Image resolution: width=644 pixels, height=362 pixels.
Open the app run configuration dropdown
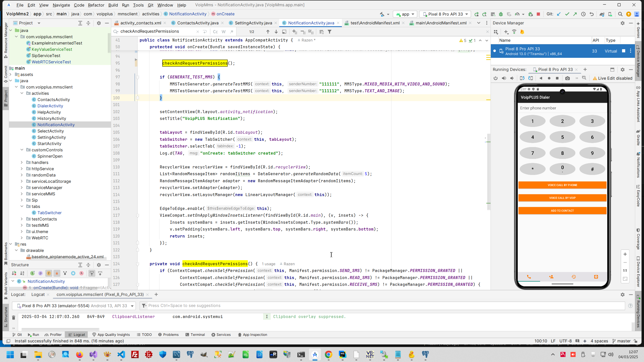tap(405, 14)
